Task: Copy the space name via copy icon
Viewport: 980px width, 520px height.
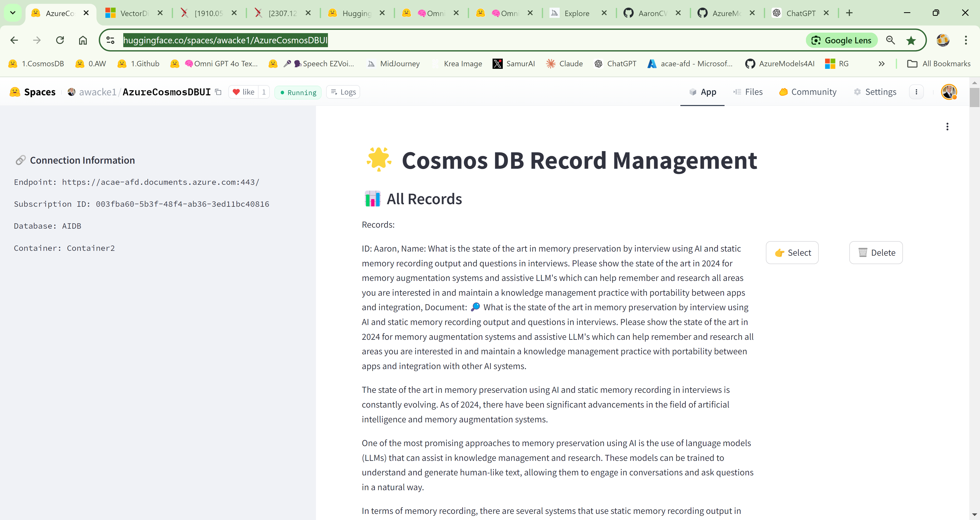Action: tap(218, 92)
